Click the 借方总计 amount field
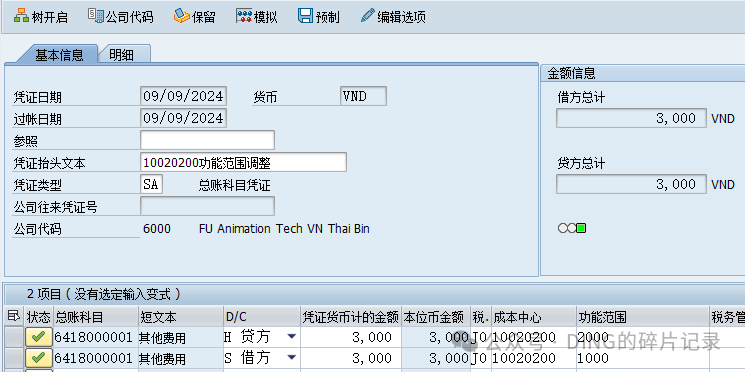Image resolution: width=745 pixels, height=372 pixels. pyautogui.click(x=632, y=118)
